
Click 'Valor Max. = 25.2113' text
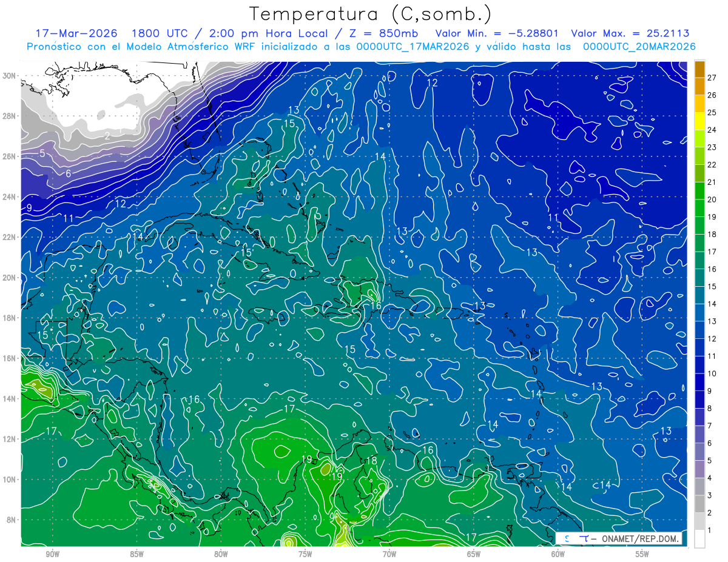pyautogui.click(x=630, y=33)
